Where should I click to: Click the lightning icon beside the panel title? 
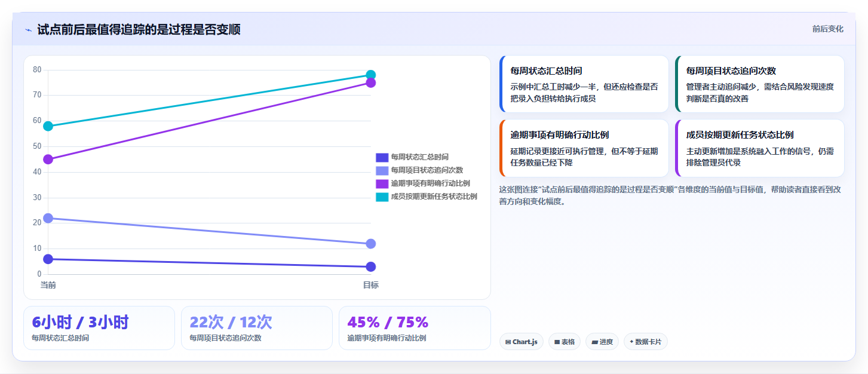click(x=28, y=30)
